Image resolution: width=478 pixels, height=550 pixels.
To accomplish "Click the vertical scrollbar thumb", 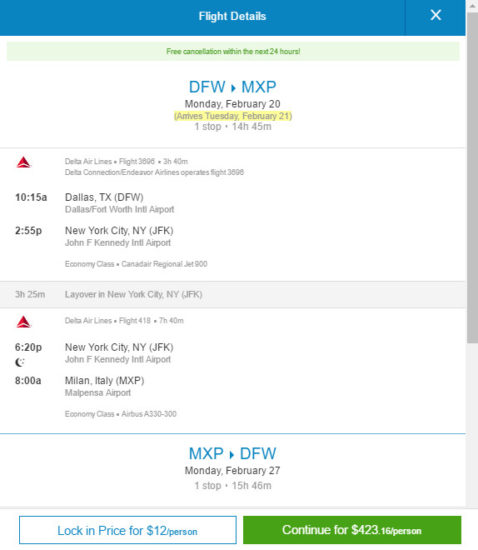I will pos(472,177).
